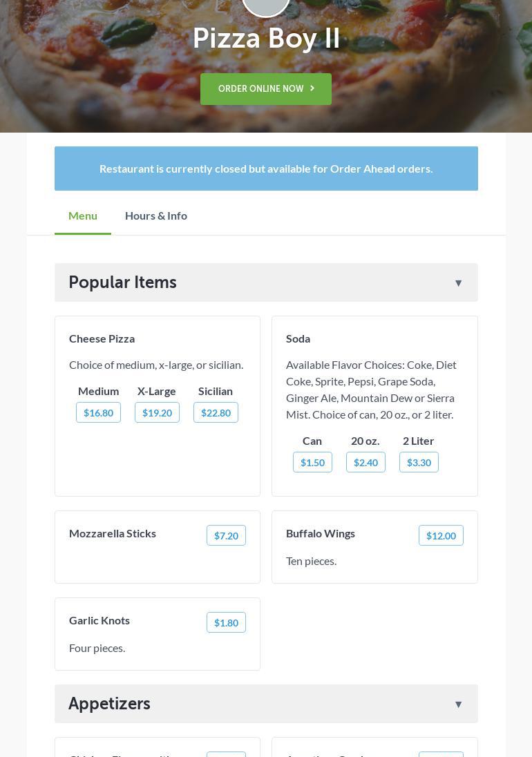The width and height of the screenshot is (532, 757).
Task: Choose X-Large Cheese Pizza for $19.20
Action: tap(157, 412)
